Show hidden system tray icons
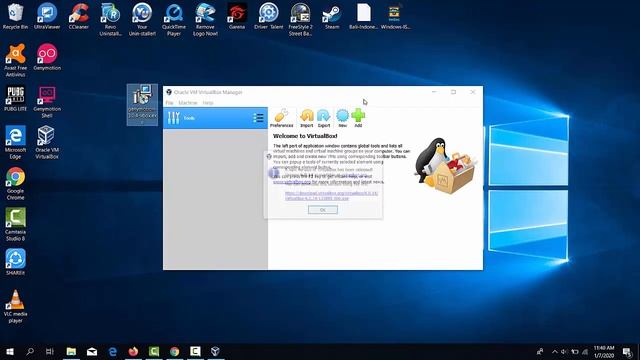 point(554,351)
